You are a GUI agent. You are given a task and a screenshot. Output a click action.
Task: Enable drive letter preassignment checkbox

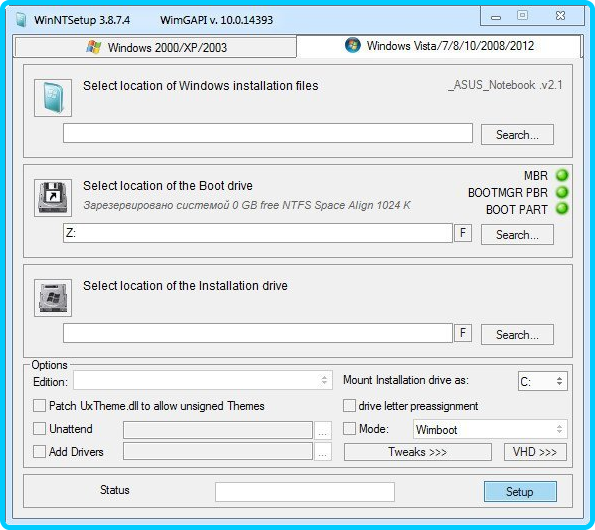349,406
